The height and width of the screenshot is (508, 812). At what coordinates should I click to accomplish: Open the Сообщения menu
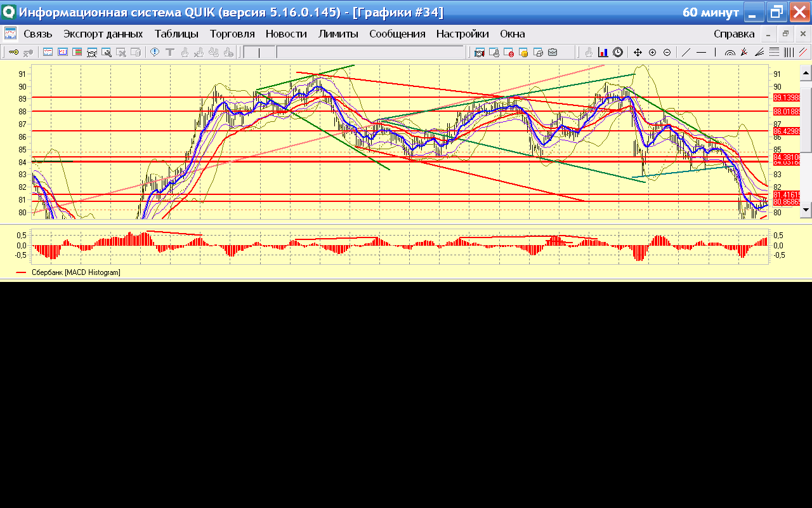(397, 34)
